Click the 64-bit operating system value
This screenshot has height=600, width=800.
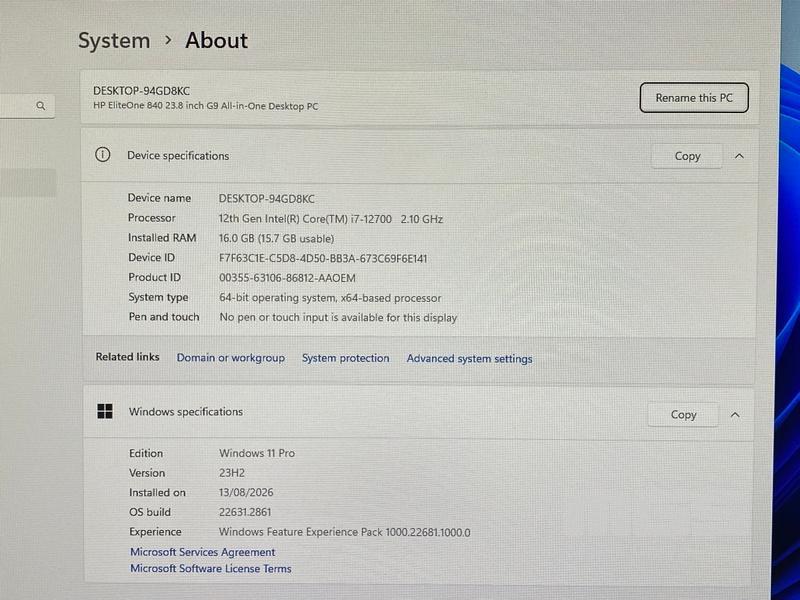point(330,297)
